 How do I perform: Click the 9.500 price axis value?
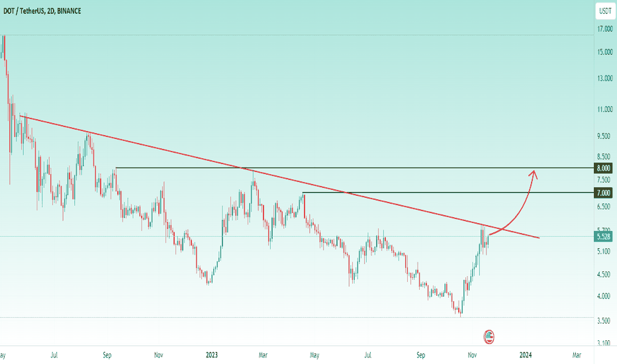coord(604,136)
